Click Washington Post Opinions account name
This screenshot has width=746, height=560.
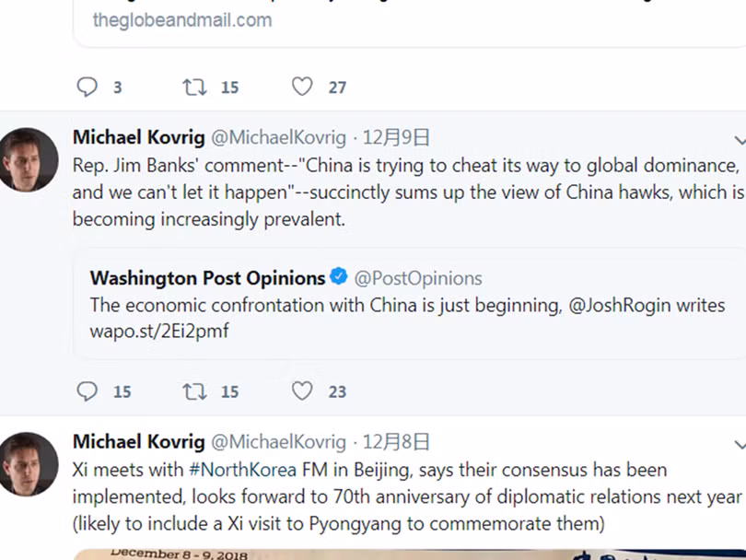pyautogui.click(x=204, y=277)
